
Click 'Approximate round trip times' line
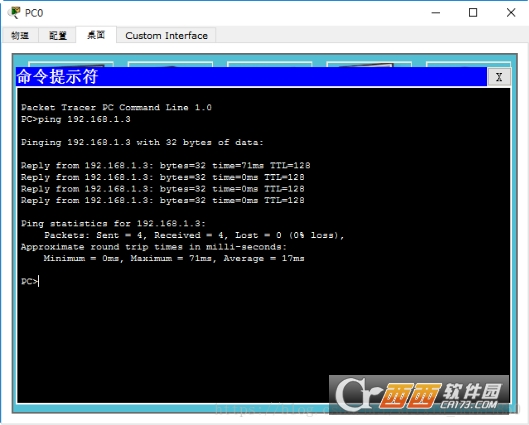(154, 247)
